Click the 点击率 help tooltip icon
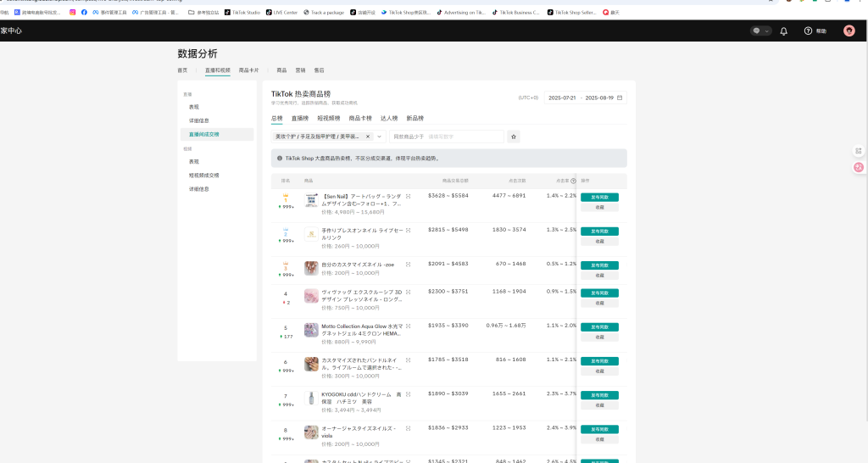 [573, 181]
